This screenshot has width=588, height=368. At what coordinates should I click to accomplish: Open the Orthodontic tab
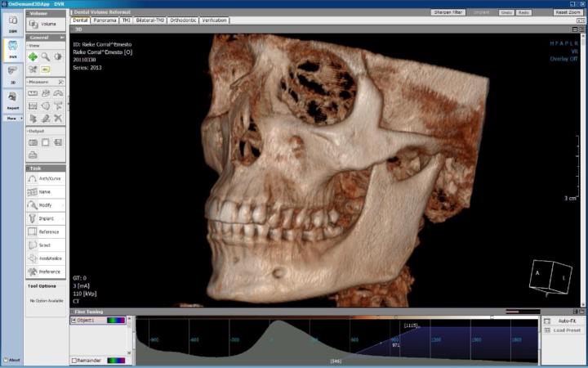click(x=184, y=20)
